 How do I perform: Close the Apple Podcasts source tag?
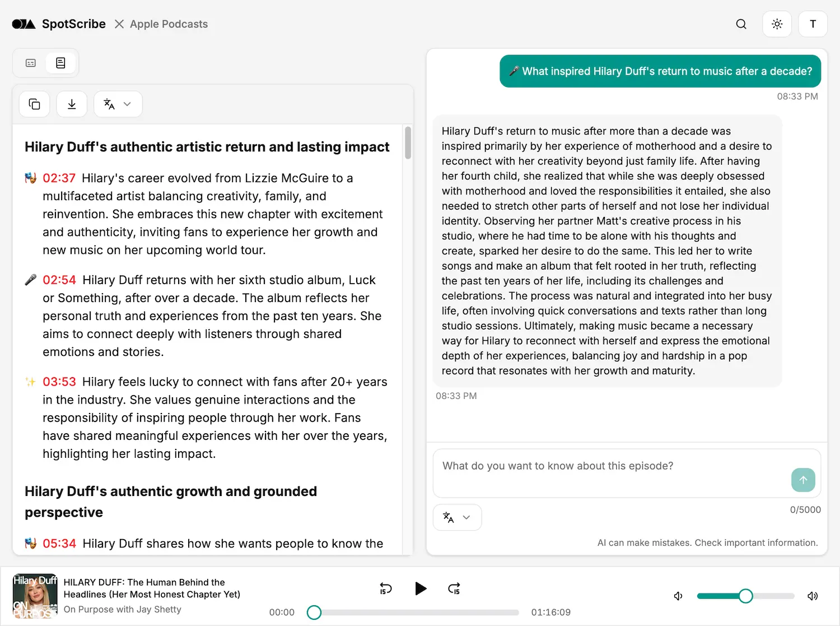[x=119, y=24]
